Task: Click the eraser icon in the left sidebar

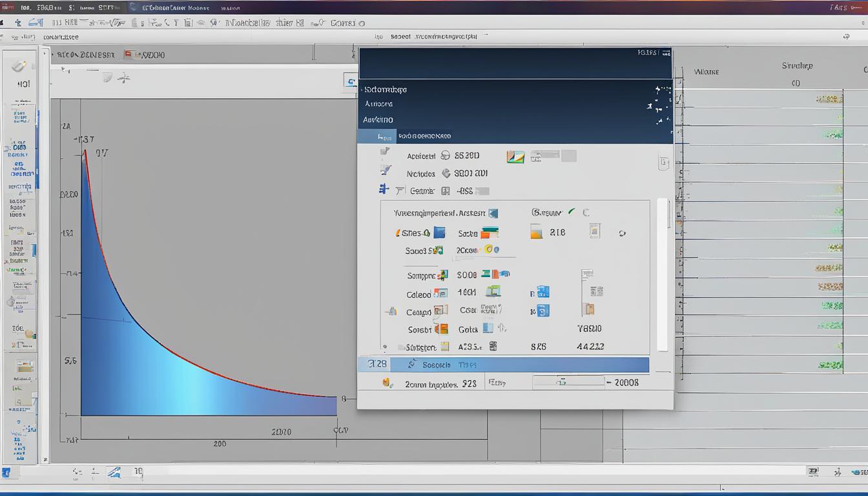Action: pos(19,66)
